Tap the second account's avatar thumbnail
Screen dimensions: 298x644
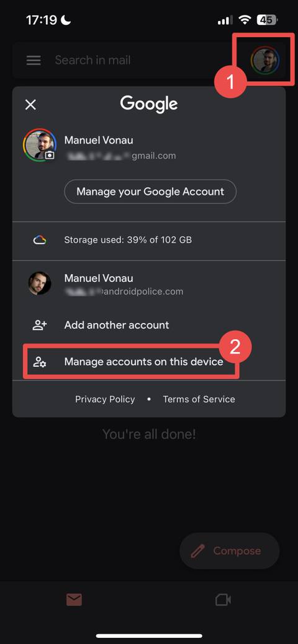point(40,283)
